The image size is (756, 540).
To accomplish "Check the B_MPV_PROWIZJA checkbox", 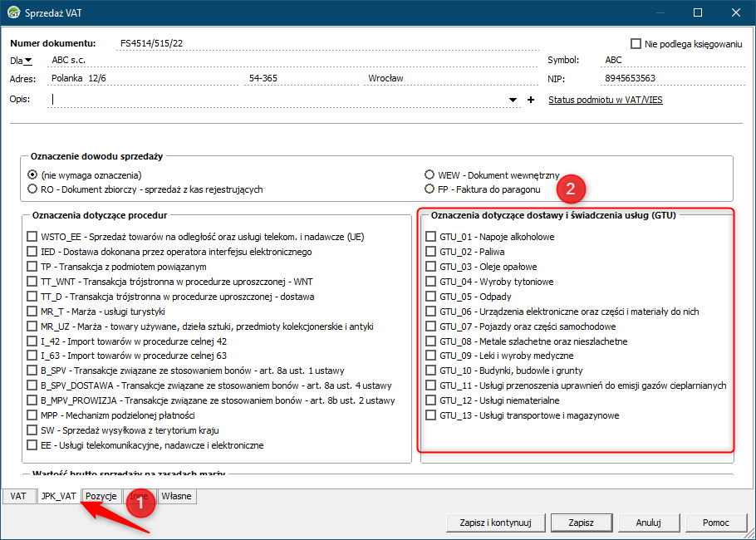I will (x=32, y=400).
